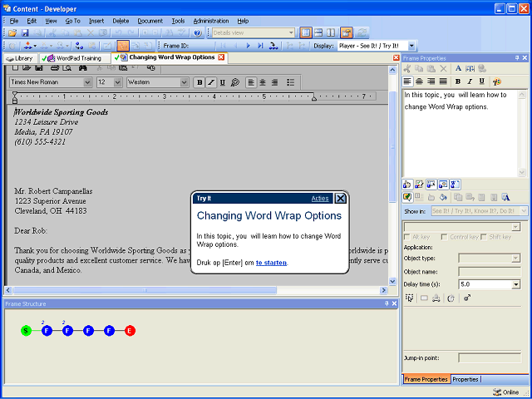Click the te starten link in bubble
Viewport: 532px width, 399px height.
pyautogui.click(x=271, y=263)
